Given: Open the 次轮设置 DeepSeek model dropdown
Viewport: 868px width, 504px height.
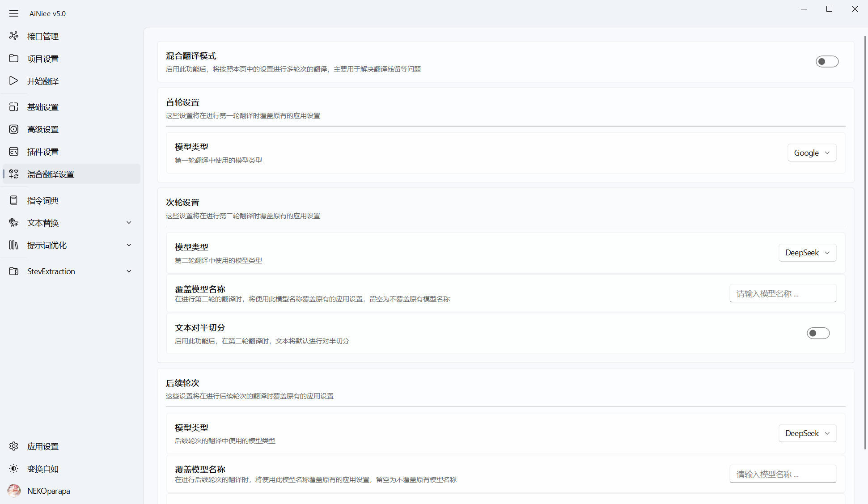Looking at the screenshot, I should (x=807, y=253).
